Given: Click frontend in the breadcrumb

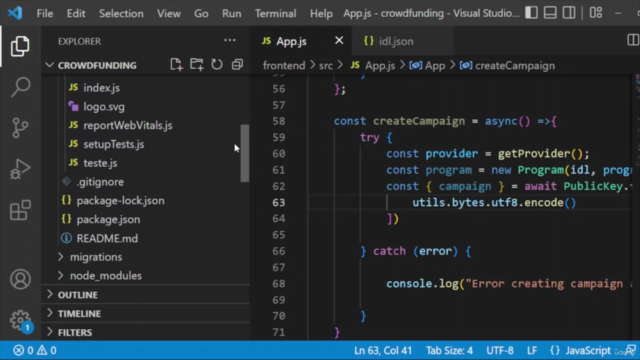Looking at the screenshot, I should point(284,65).
